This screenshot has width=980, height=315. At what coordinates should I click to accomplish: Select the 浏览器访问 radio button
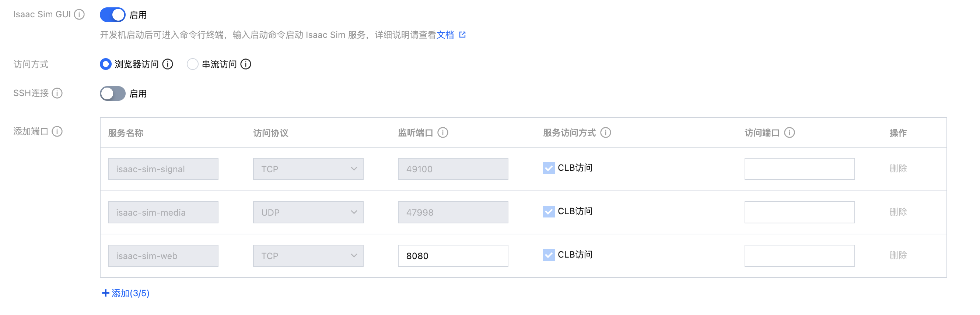[x=105, y=64]
